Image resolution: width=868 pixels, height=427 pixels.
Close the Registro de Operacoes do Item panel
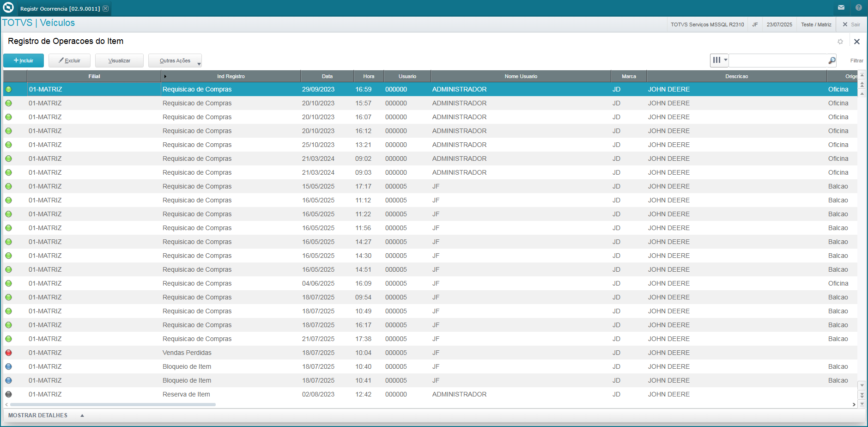[857, 42]
